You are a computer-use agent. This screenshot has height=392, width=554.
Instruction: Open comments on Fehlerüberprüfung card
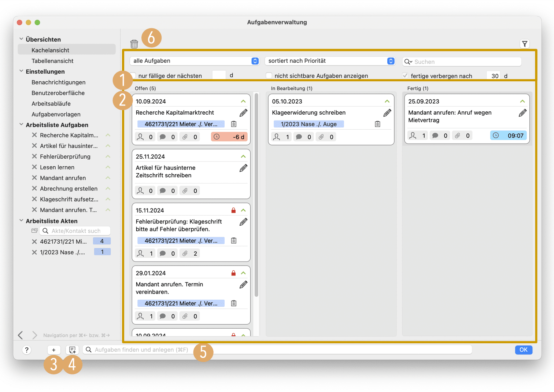pyautogui.click(x=167, y=254)
